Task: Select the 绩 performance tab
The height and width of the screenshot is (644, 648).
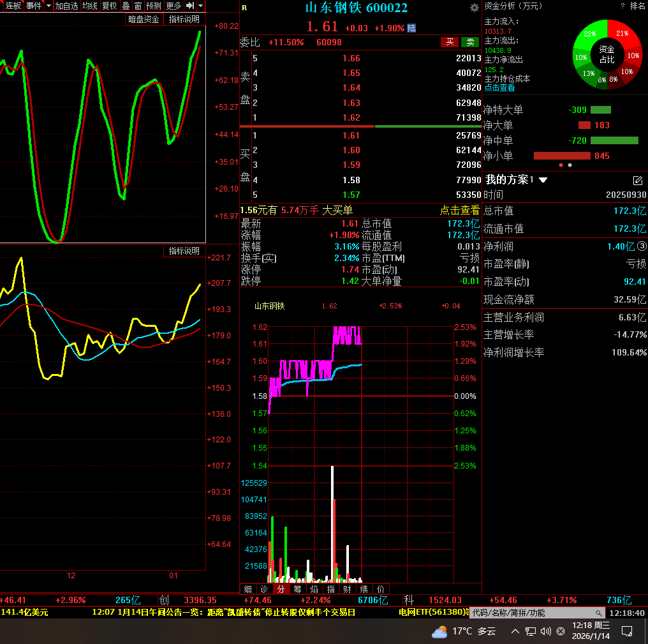Action: point(364,589)
